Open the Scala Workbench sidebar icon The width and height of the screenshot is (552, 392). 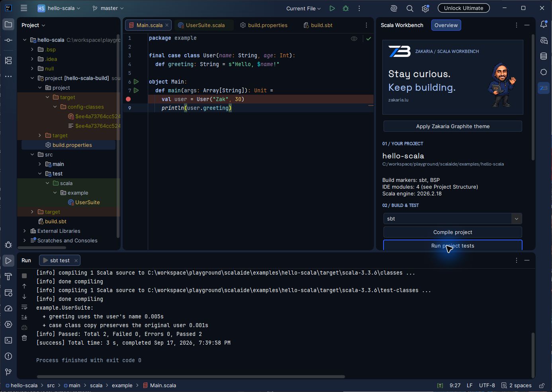[544, 88]
